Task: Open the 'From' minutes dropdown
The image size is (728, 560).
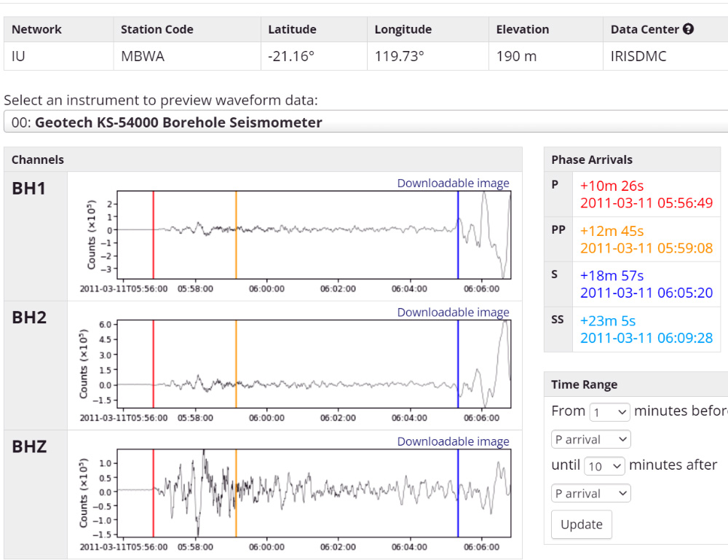Action: [609, 411]
